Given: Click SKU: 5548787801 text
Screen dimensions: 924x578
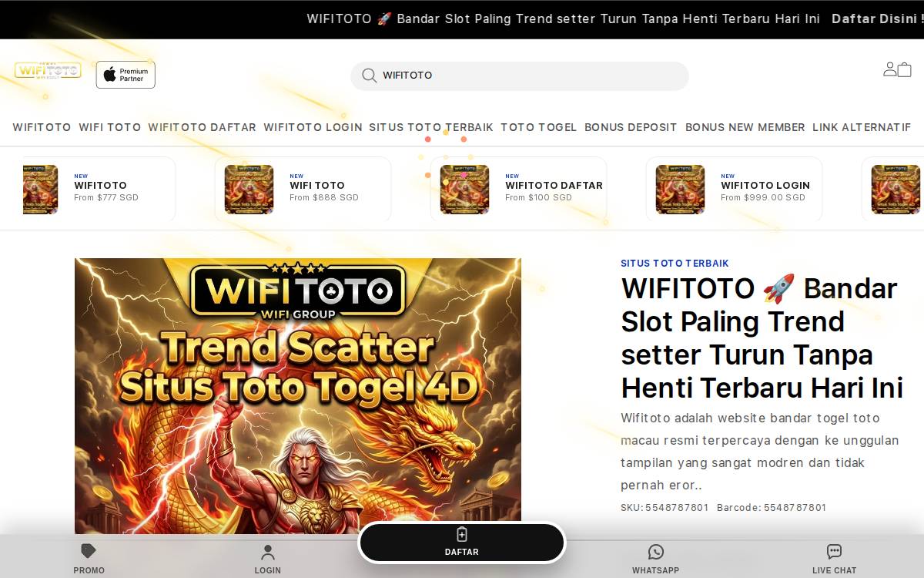Looking at the screenshot, I should [x=665, y=507].
